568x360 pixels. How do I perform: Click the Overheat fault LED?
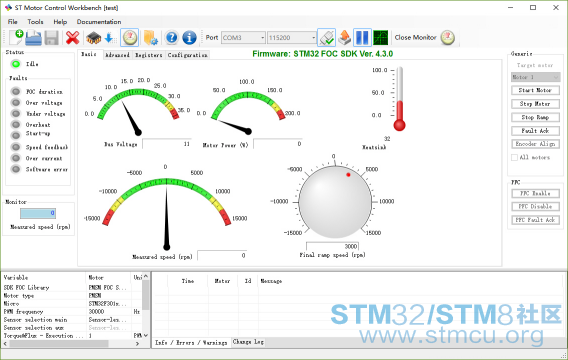(x=16, y=125)
